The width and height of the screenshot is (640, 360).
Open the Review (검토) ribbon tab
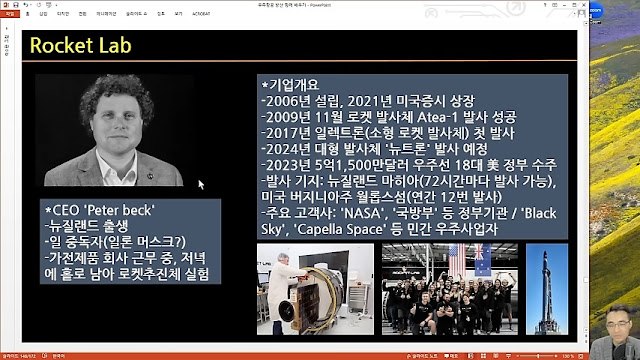[161, 14]
